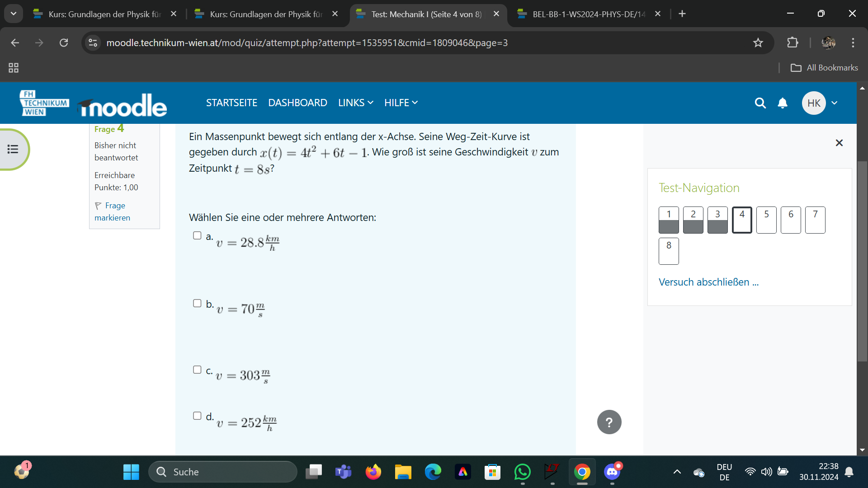868x488 pixels.
Task: Open WhatsApp from the taskbar
Action: (522, 472)
